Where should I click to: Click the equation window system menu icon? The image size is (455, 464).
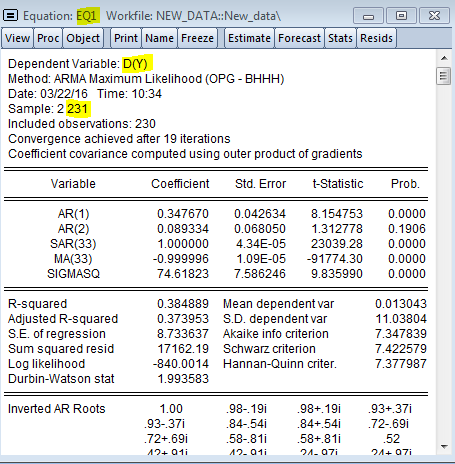pos(10,15)
